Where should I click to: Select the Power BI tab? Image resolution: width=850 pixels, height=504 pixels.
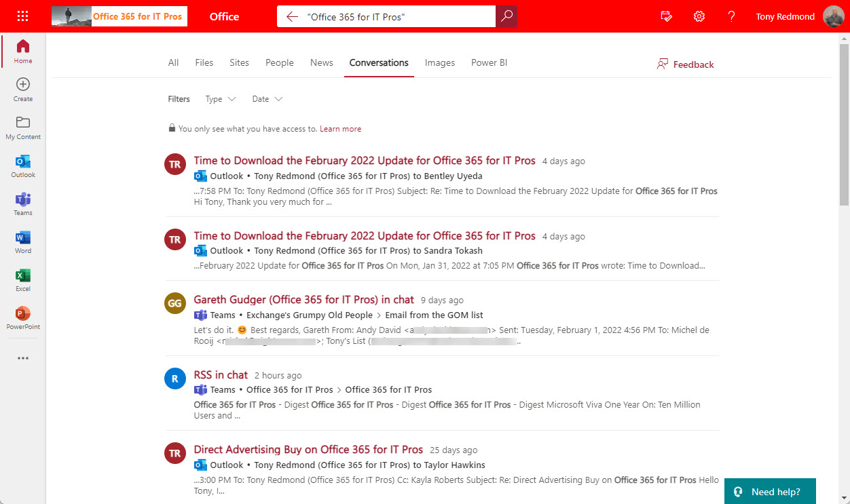[x=489, y=62]
